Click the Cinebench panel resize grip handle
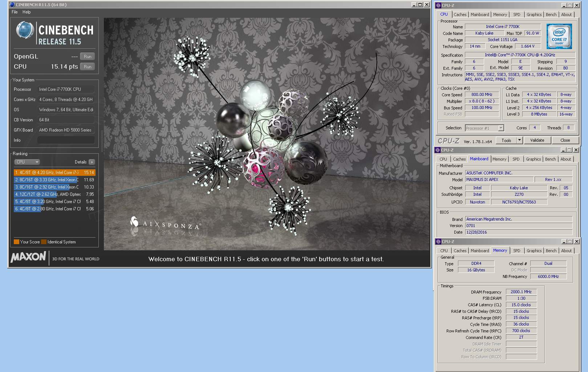 102,141
